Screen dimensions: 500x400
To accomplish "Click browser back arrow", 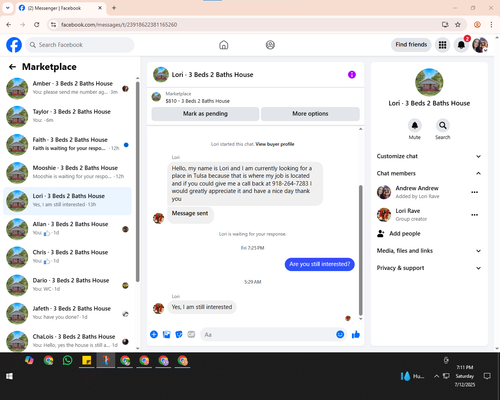I will pos(9,25).
